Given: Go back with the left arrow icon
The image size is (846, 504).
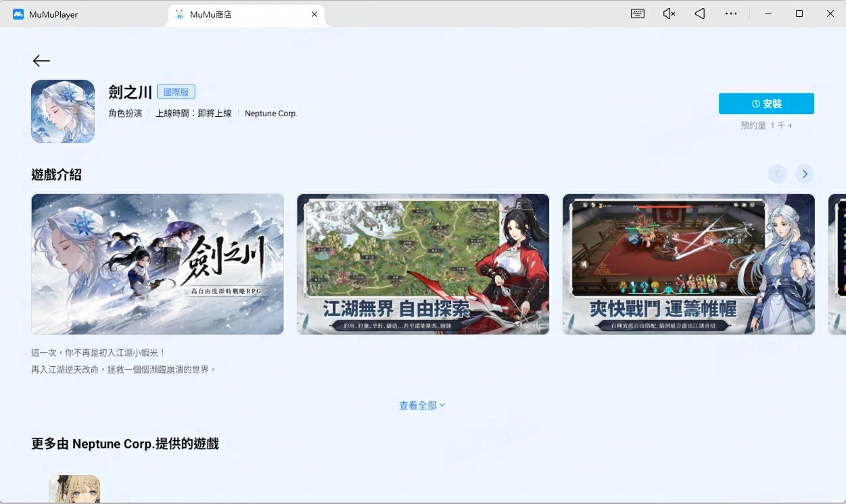Looking at the screenshot, I should 41,61.
